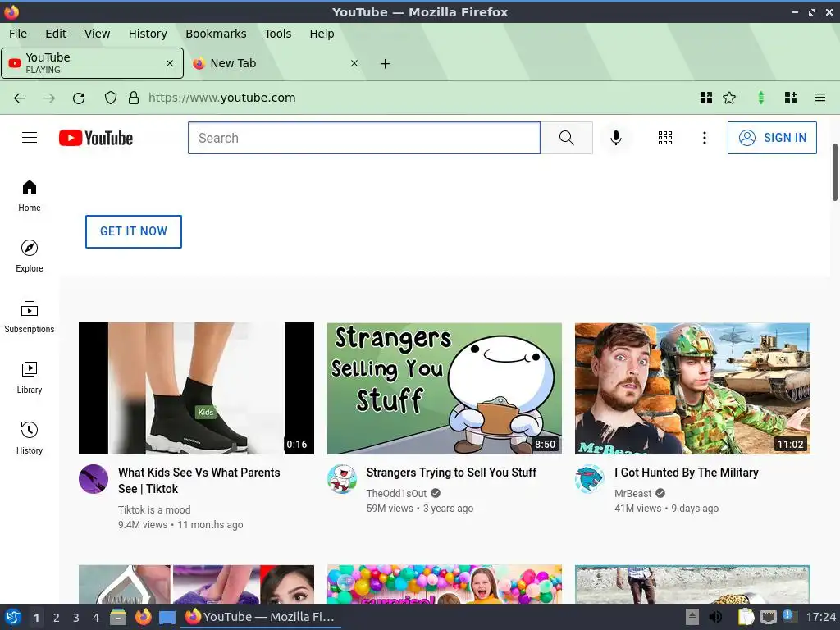Open the extensions grid-plus icon
This screenshot has height=630, width=840.
791,98
